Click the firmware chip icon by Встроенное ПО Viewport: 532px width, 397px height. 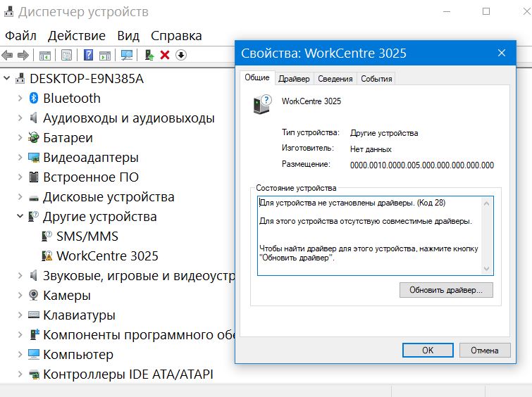tap(34, 177)
